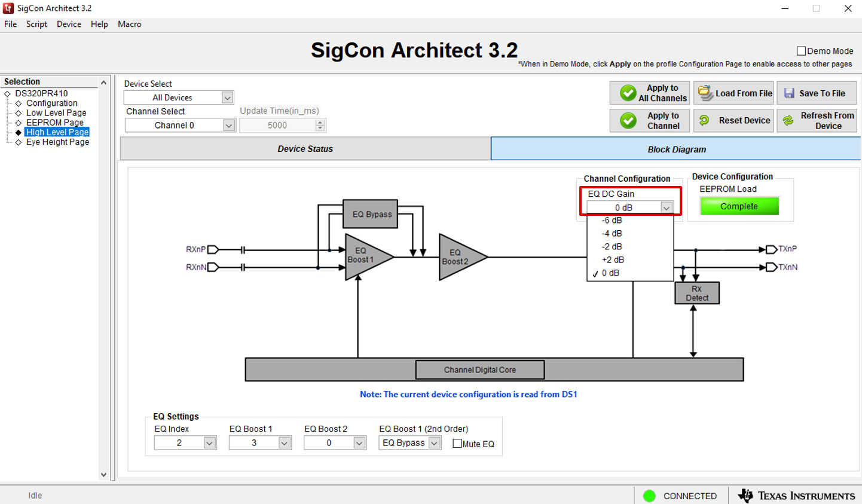The width and height of the screenshot is (862, 504).
Task: Open the Configuration tree page
Action: pos(51,103)
